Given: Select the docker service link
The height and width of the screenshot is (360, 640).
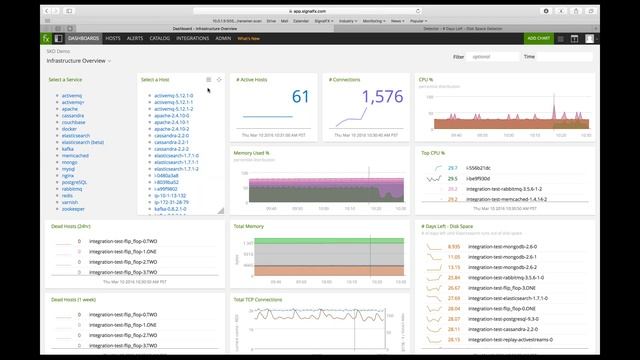Looking at the screenshot, I should (x=69, y=129).
